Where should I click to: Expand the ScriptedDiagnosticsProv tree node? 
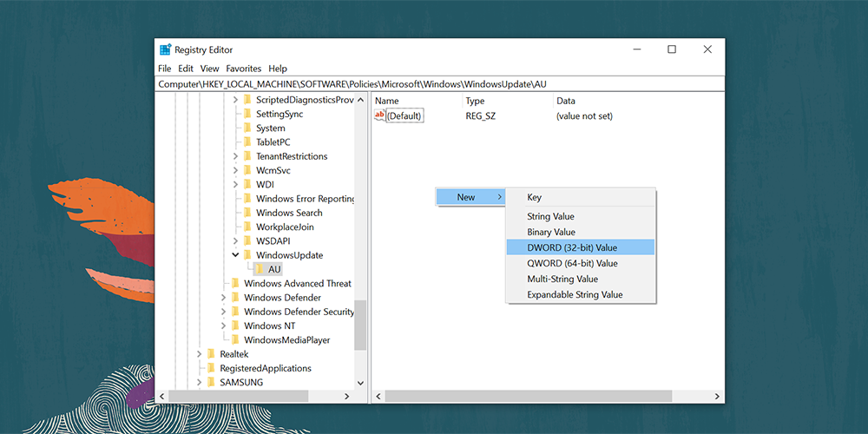tap(235, 100)
